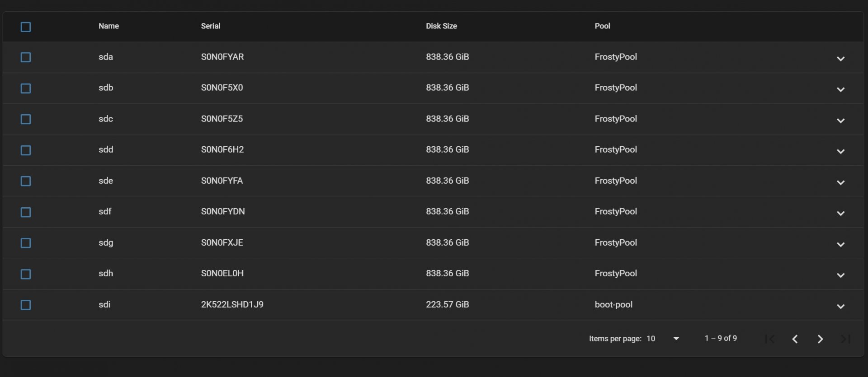
Task: Expand details for disk sdd
Action: click(840, 151)
